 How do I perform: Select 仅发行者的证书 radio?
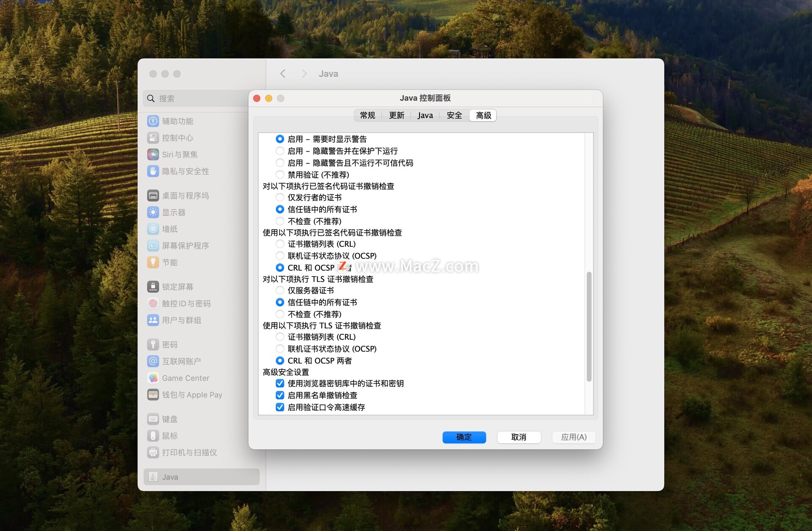280,198
